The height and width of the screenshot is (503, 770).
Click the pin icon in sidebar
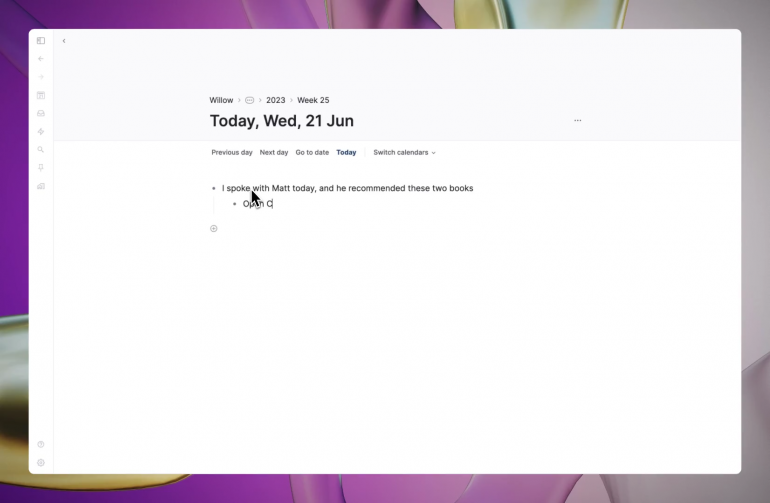tap(41, 167)
